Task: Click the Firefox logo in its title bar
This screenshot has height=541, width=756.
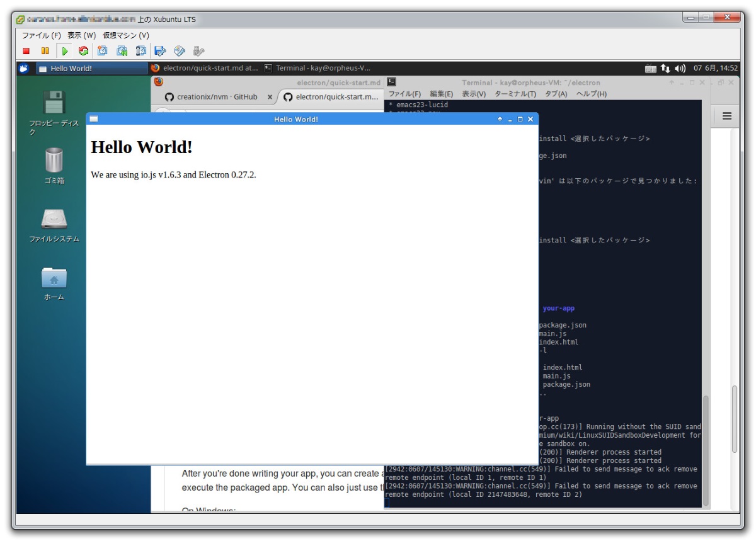Action: (x=158, y=82)
